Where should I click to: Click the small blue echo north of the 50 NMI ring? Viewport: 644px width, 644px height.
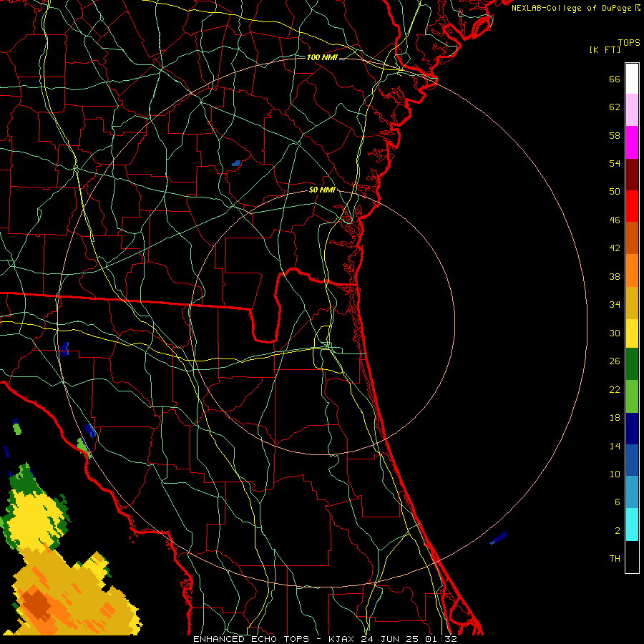(x=236, y=163)
